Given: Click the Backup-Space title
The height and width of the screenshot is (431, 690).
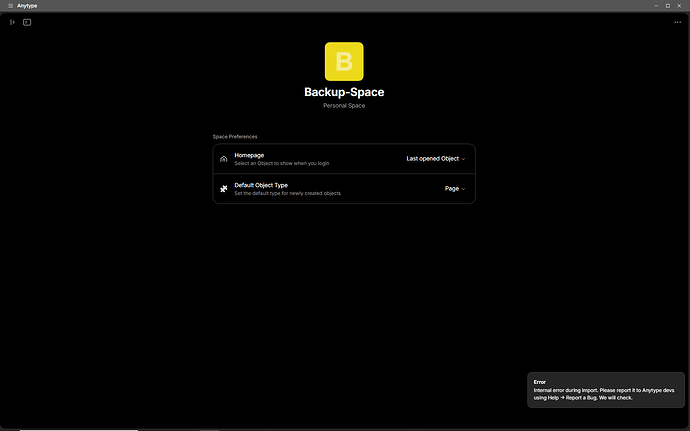Looking at the screenshot, I should [x=344, y=92].
